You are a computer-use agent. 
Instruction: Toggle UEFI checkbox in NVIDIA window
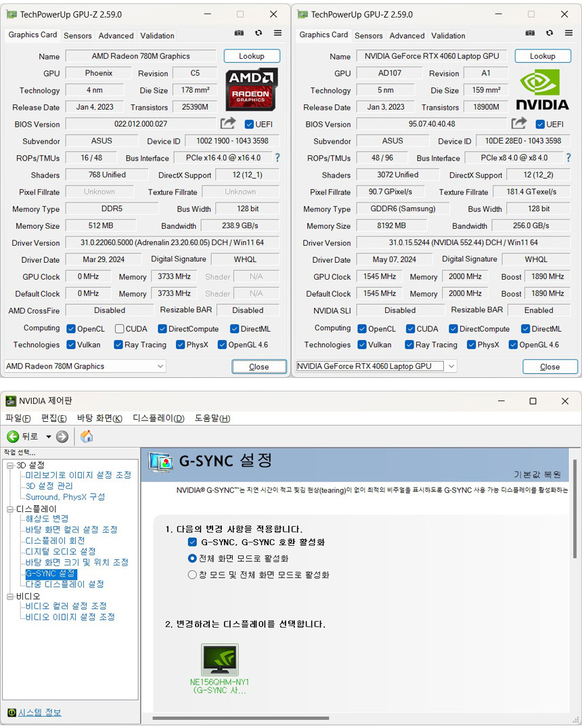(x=540, y=125)
